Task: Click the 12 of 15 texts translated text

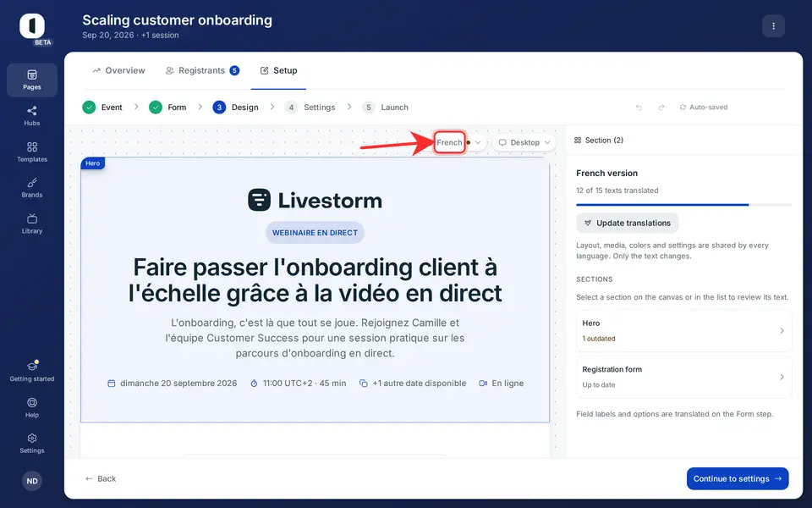Action: point(617,190)
